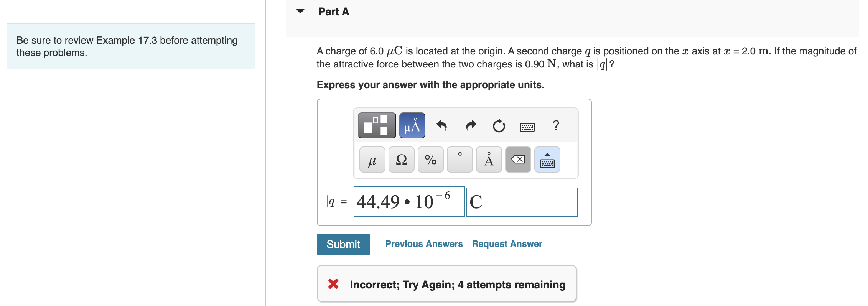Click the redo arrow icon
Image resolution: width=868 pixels, height=306 pixels.
471,126
